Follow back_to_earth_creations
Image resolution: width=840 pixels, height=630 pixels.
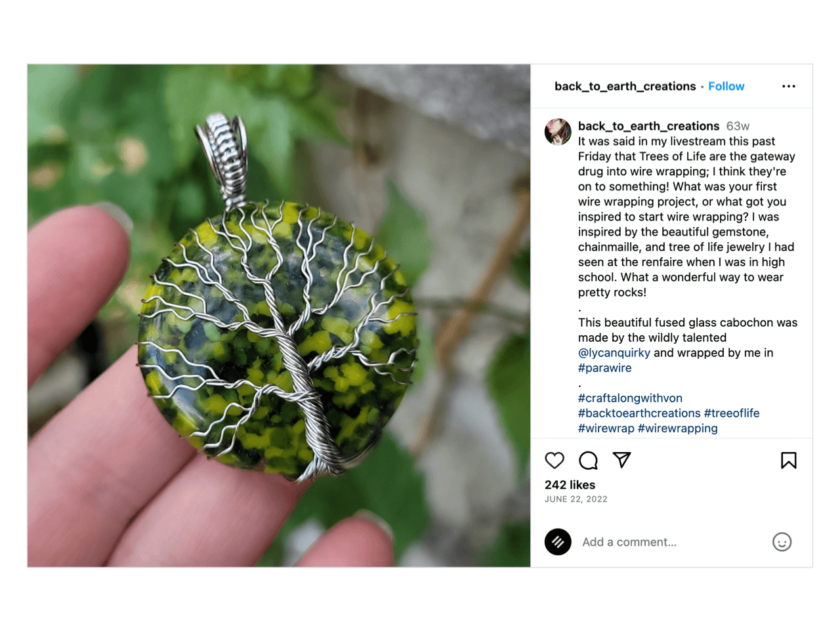[726, 87]
